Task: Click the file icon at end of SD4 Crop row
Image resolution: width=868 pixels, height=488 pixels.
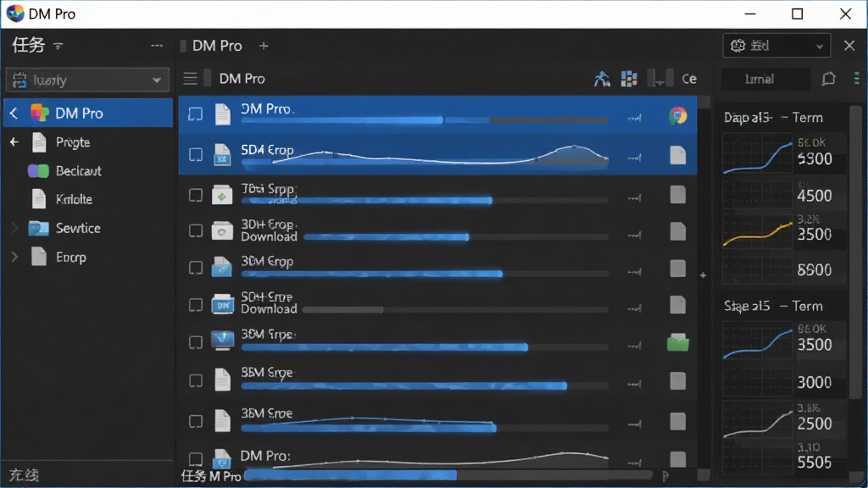Action: 677,155
